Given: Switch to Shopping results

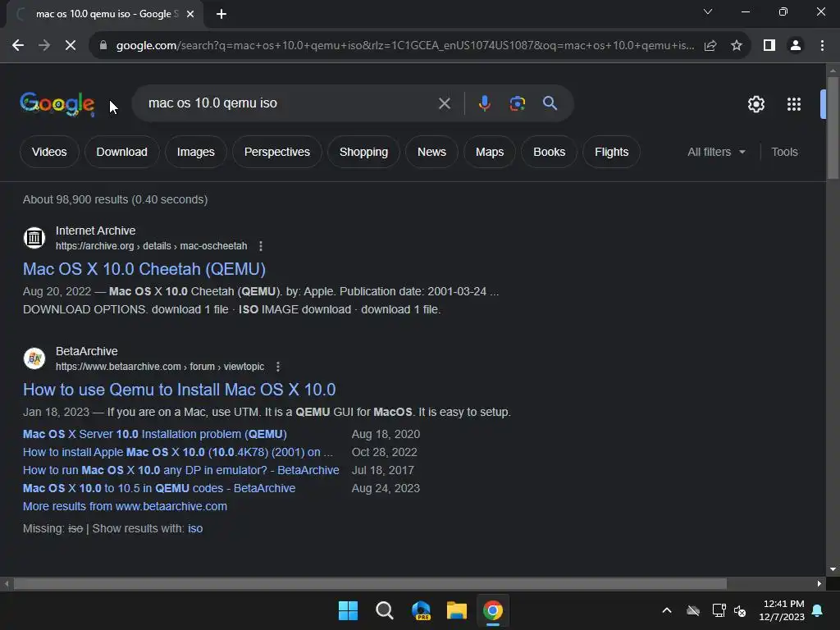Looking at the screenshot, I should pyautogui.click(x=363, y=152).
